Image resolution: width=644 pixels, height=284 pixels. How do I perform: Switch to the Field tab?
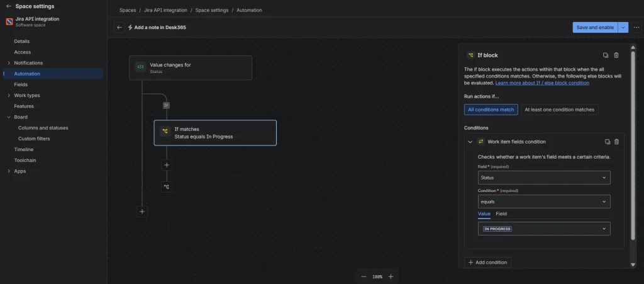click(x=501, y=213)
